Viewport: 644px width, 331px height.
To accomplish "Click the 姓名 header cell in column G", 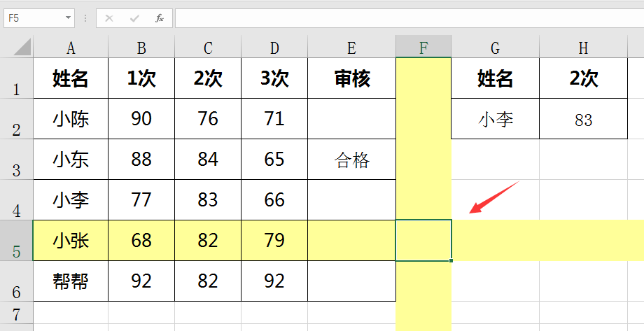I will click(x=496, y=78).
